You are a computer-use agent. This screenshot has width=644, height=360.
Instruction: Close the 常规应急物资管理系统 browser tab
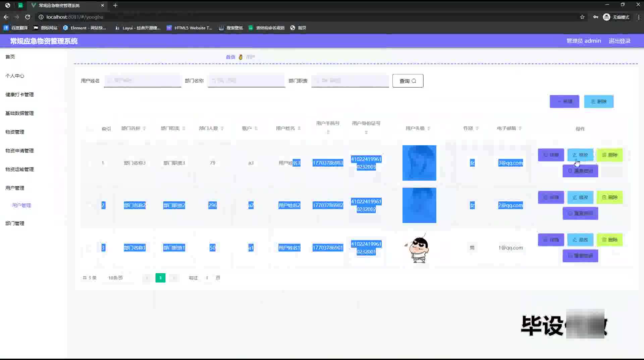click(102, 5)
